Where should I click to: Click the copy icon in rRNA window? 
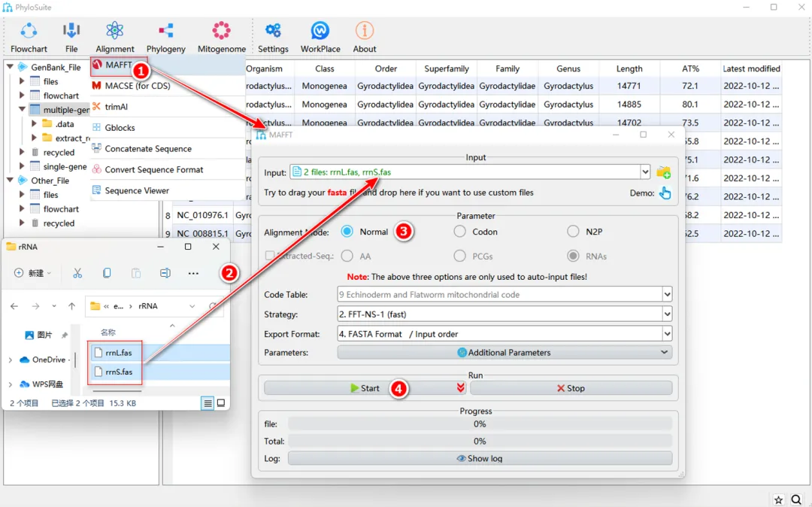107,273
